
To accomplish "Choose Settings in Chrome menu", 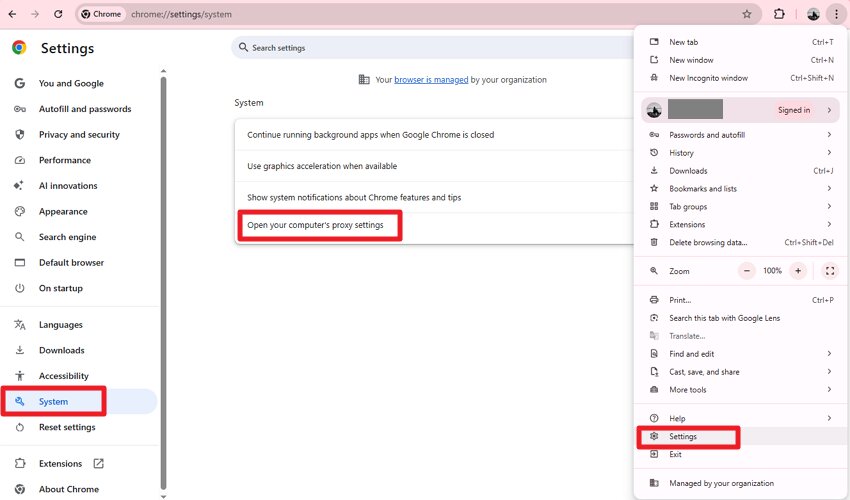I will pyautogui.click(x=740, y=436).
